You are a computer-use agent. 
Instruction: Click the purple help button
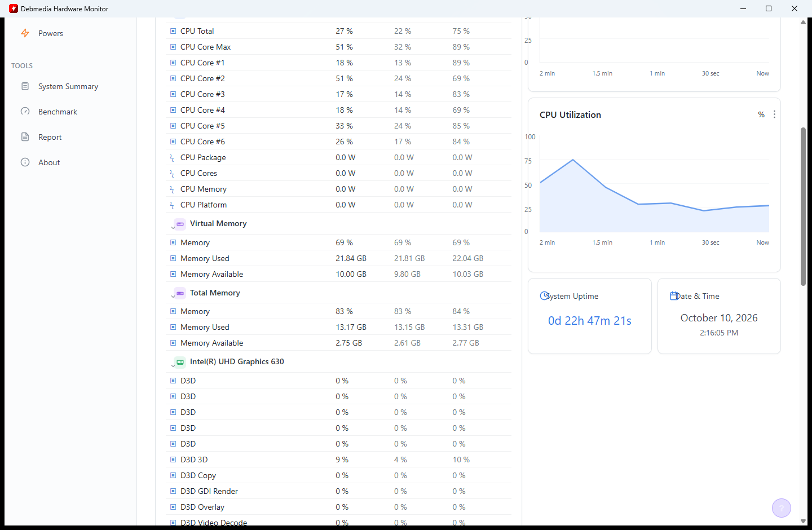(x=781, y=508)
